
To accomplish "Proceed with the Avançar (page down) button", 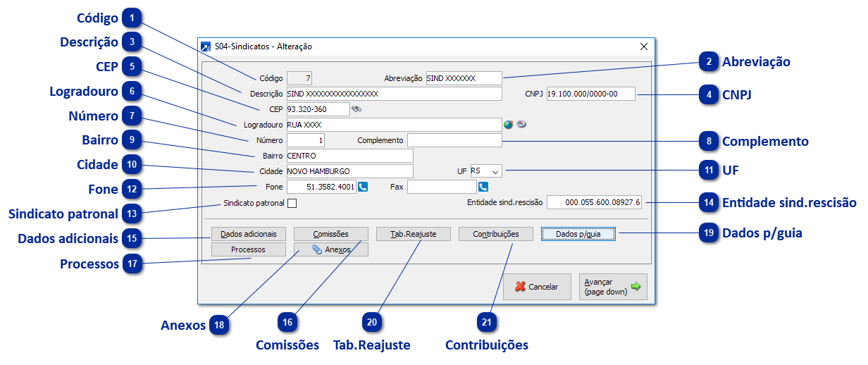I will [612, 287].
